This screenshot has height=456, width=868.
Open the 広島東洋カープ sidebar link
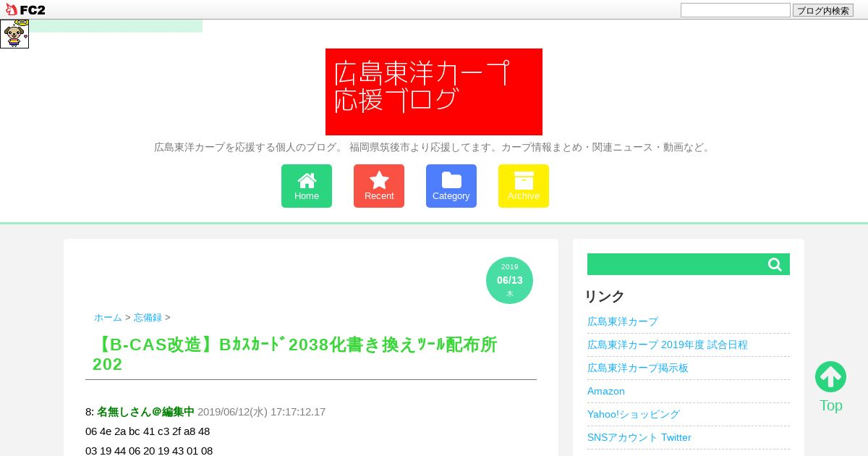tap(623, 321)
